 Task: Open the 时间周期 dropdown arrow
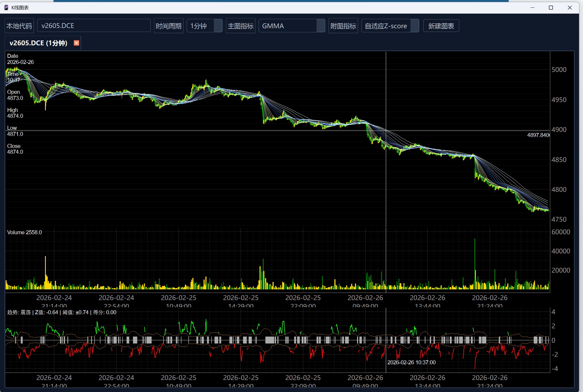click(x=218, y=26)
